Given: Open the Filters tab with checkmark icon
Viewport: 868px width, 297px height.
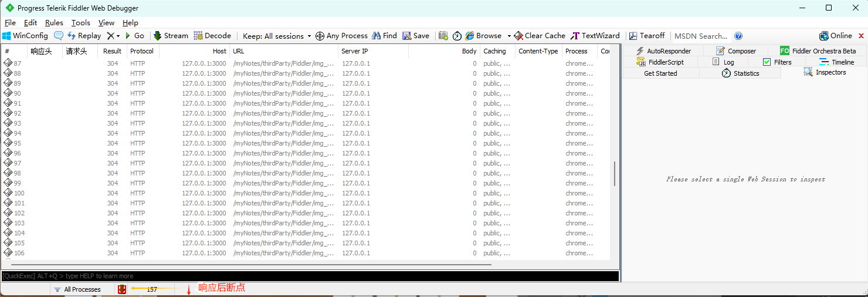Looking at the screenshot, I should pos(777,62).
